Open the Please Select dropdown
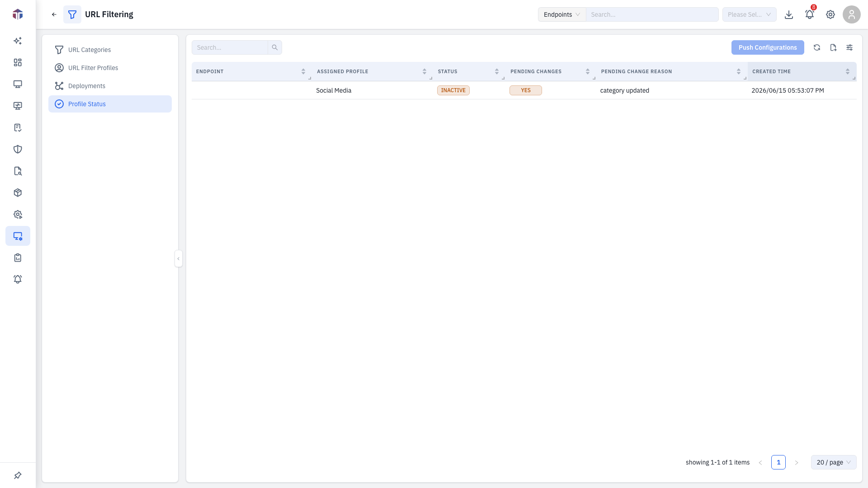 coord(750,14)
